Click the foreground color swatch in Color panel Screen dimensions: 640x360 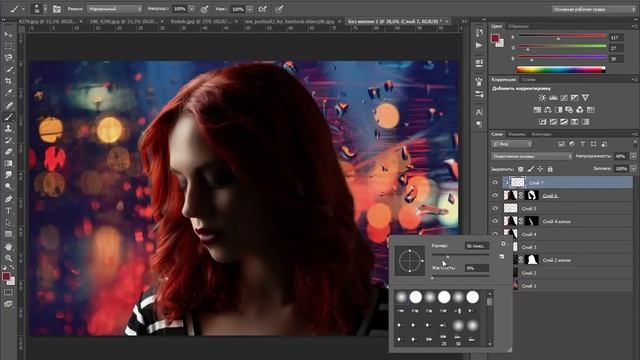click(x=495, y=38)
